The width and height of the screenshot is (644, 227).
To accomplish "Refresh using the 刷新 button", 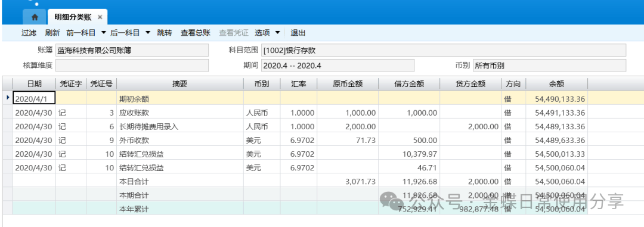I will click(x=52, y=33).
